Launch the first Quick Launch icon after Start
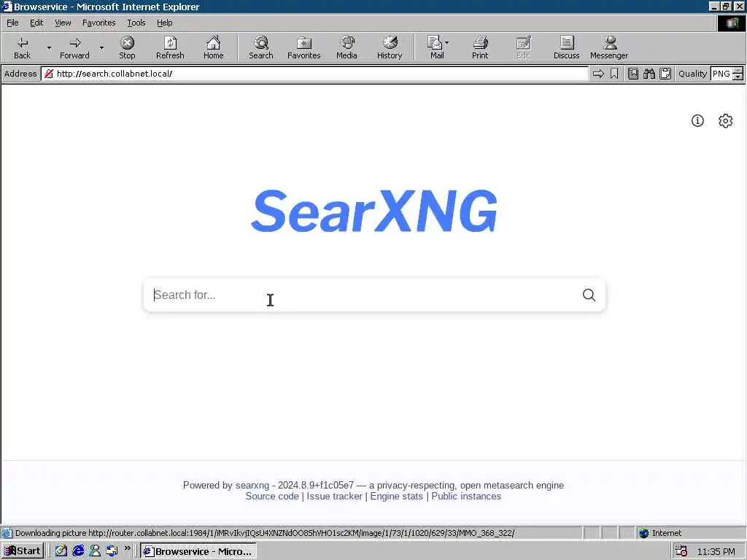 pos(61,551)
